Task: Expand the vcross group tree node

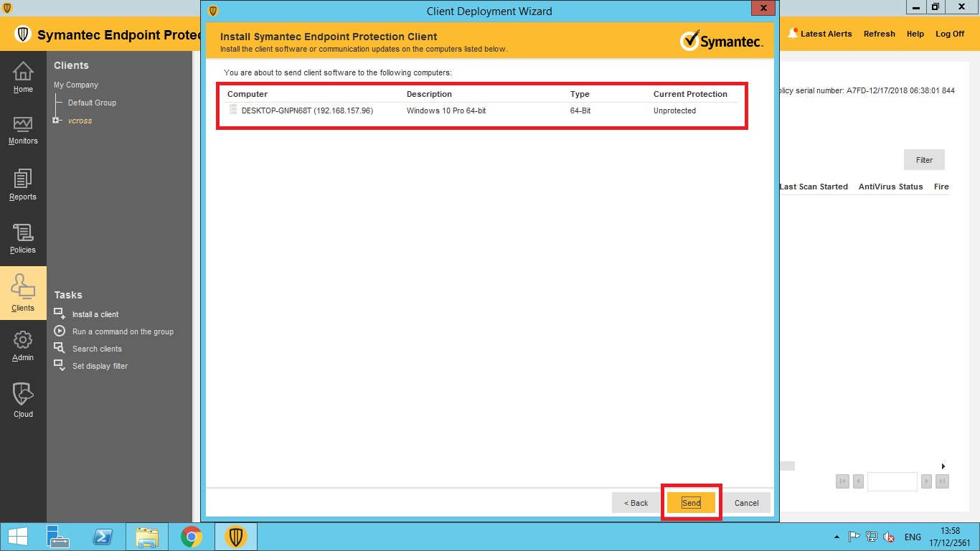Action: pyautogui.click(x=56, y=121)
